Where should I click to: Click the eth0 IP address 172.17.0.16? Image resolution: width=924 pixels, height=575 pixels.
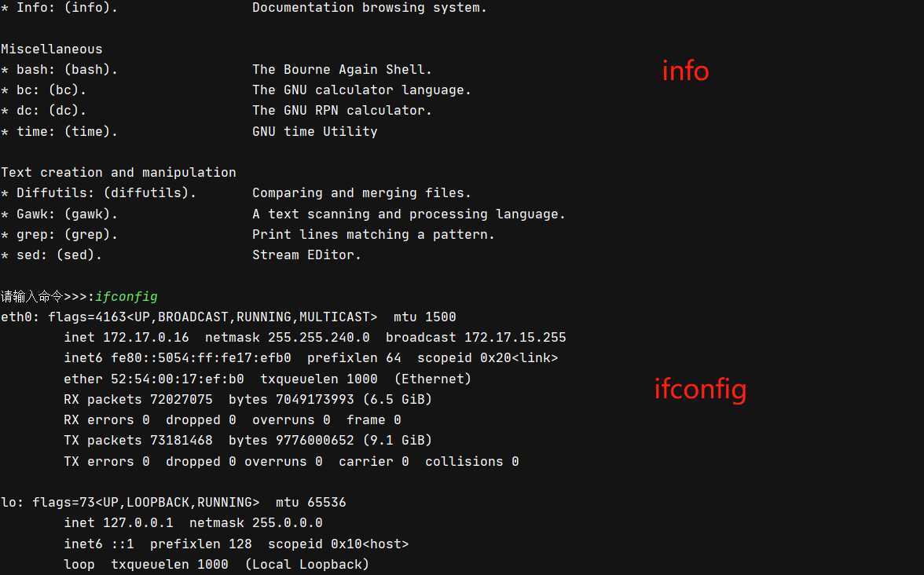point(145,337)
